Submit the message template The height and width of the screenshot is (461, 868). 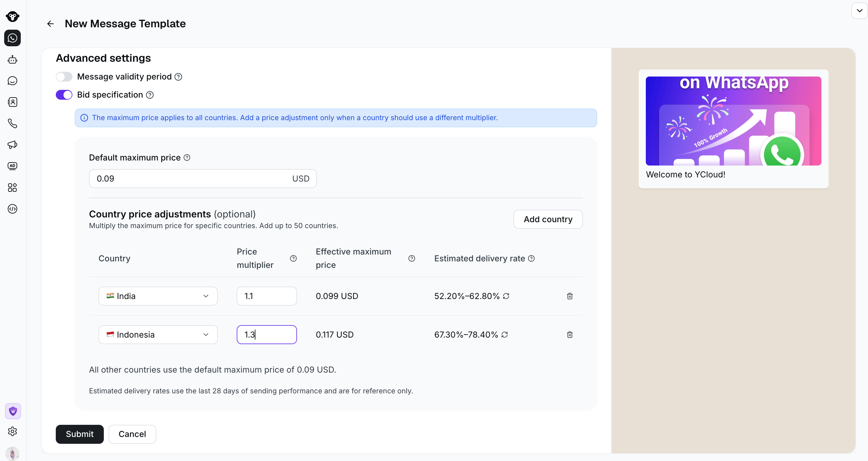point(80,434)
